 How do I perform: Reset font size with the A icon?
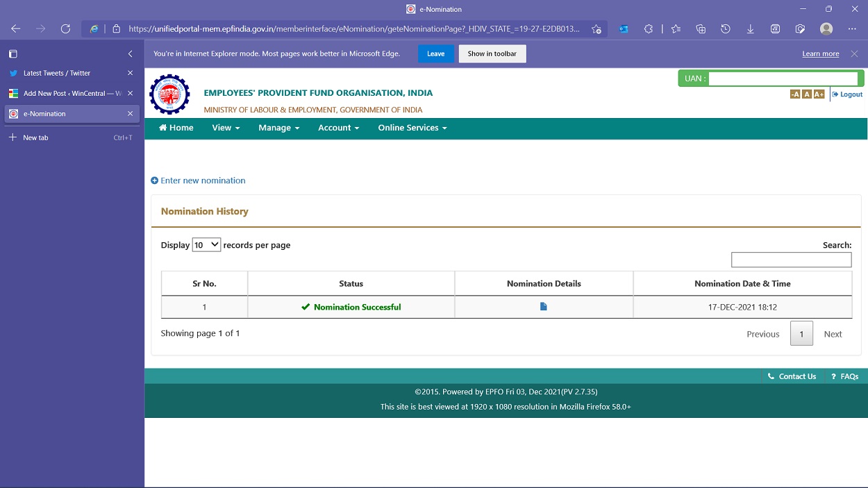806,93
